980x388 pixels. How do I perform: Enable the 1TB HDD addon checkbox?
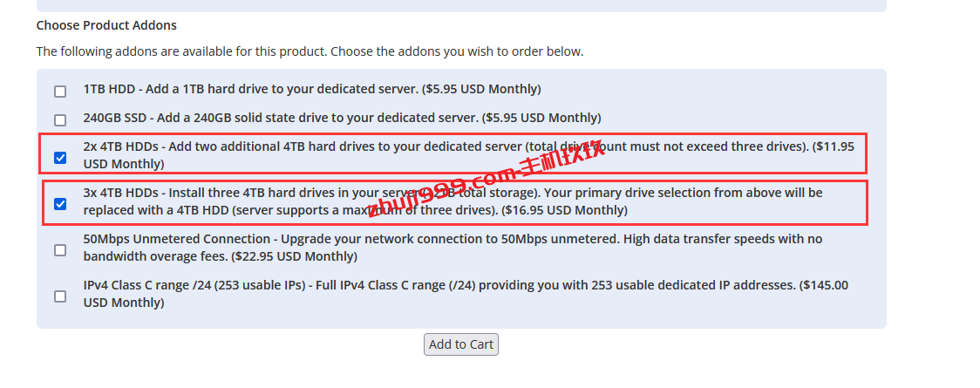point(60,92)
